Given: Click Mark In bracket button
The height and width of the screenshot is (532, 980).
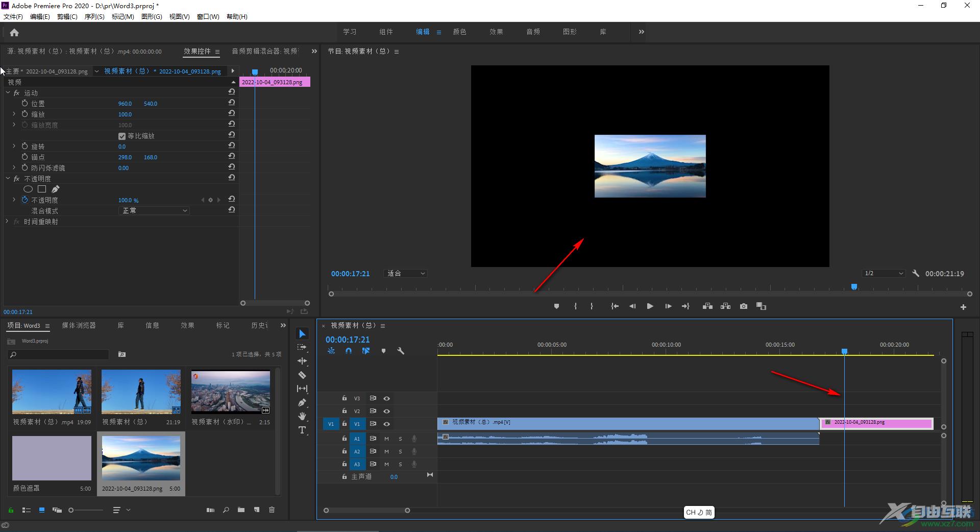Looking at the screenshot, I should pos(575,306).
